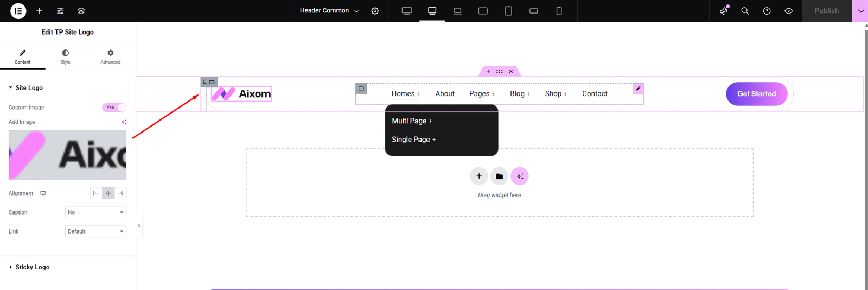Set logo alignment to right
The image size is (868, 290).
(x=120, y=193)
